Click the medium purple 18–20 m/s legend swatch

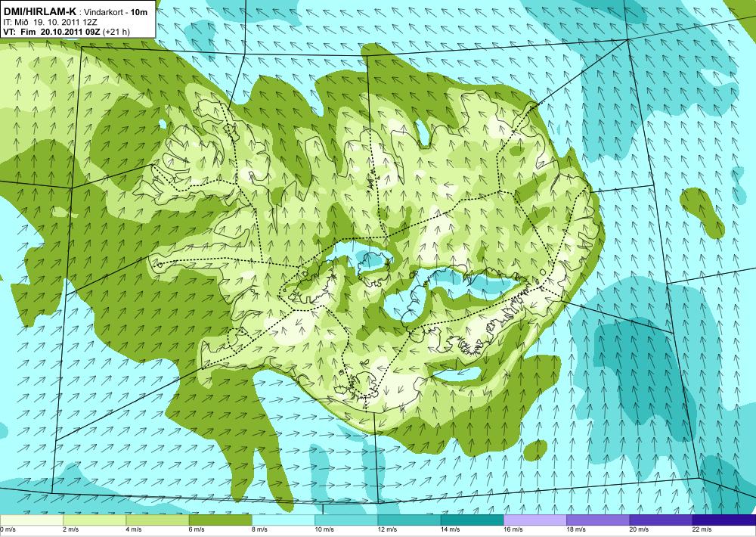tap(598, 520)
